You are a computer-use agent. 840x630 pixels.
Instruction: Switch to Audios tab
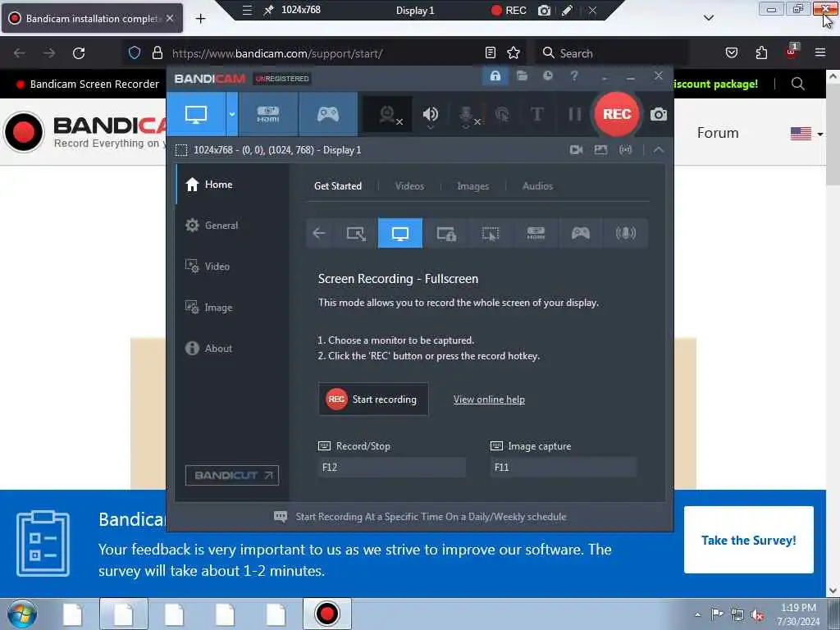coord(537,186)
